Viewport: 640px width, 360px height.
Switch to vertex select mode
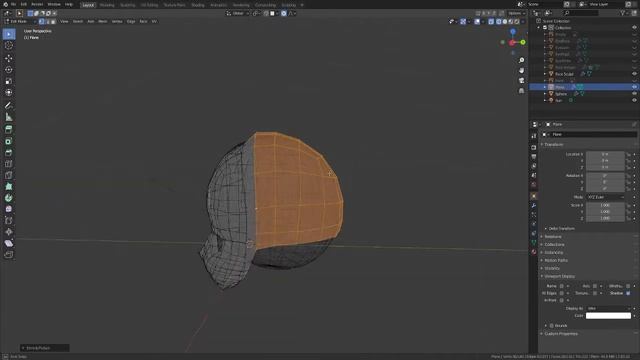point(42,21)
